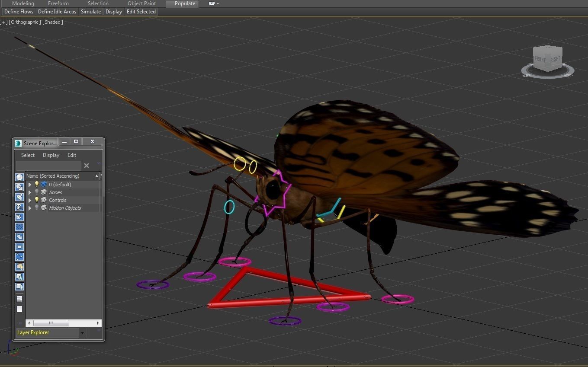Click the scrollbar left arrow in Scene Explorer
The height and width of the screenshot is (367, 588).
click(29, 323)
